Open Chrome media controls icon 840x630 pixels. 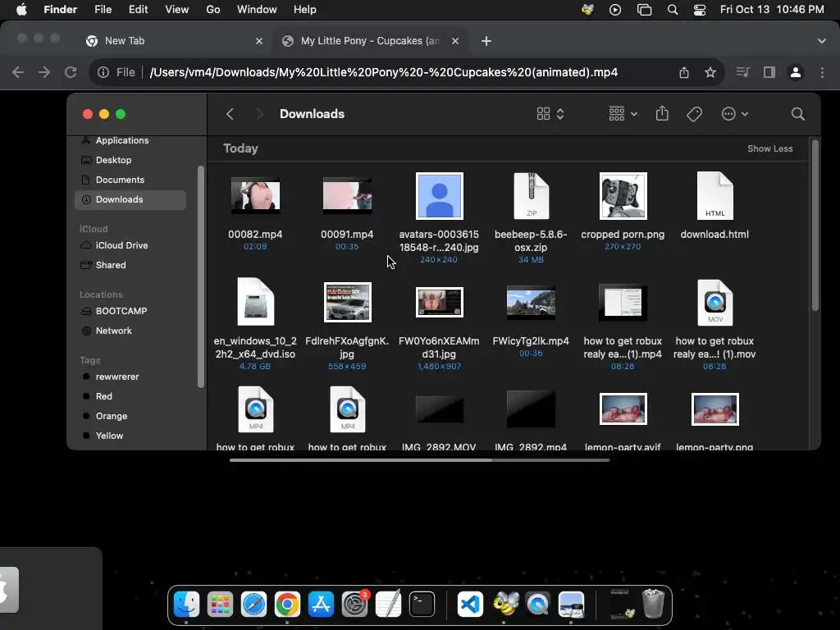[x=743, y=72]
